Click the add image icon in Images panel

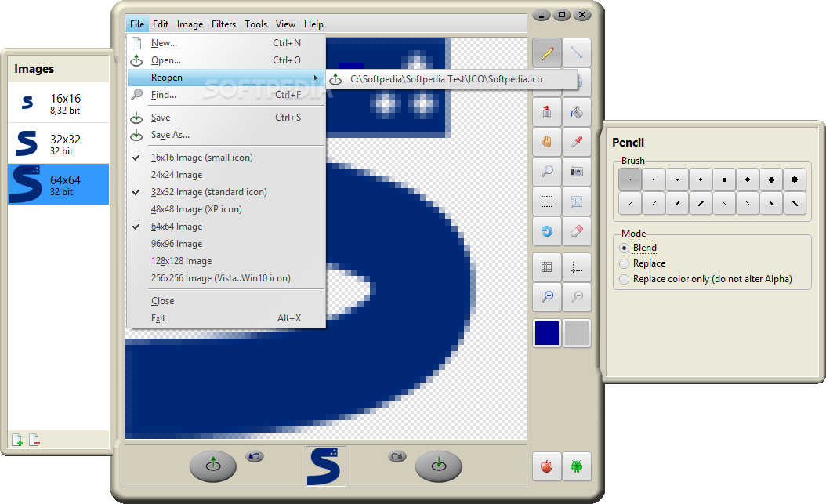click(x=17, y=440)
